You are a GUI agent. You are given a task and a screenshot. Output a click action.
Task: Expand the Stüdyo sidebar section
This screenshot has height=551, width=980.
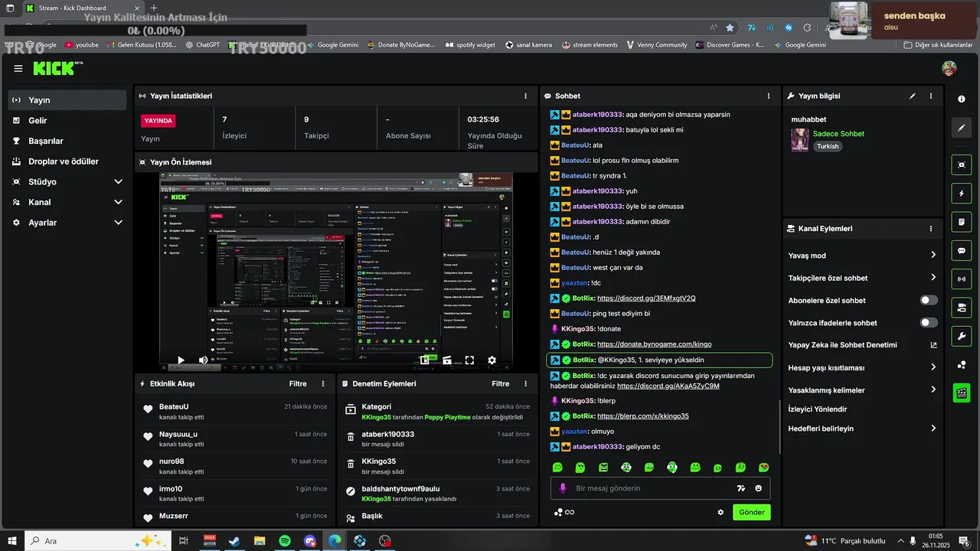coord(118,181)
